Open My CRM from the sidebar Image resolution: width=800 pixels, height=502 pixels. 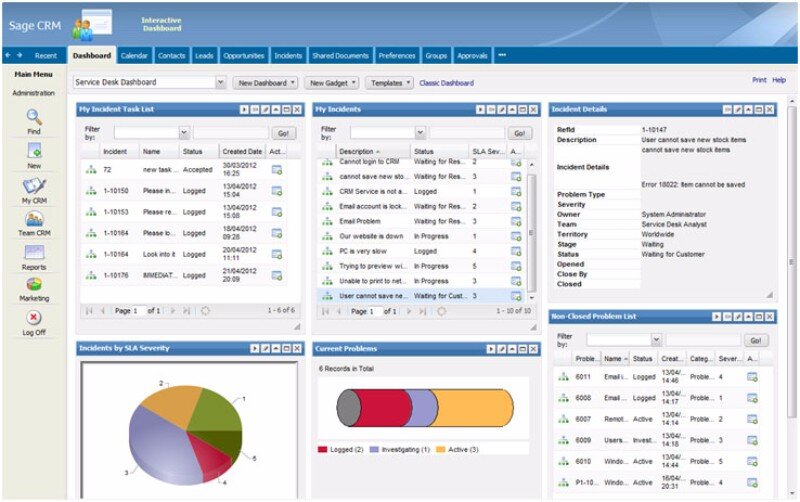coord(34,186)
